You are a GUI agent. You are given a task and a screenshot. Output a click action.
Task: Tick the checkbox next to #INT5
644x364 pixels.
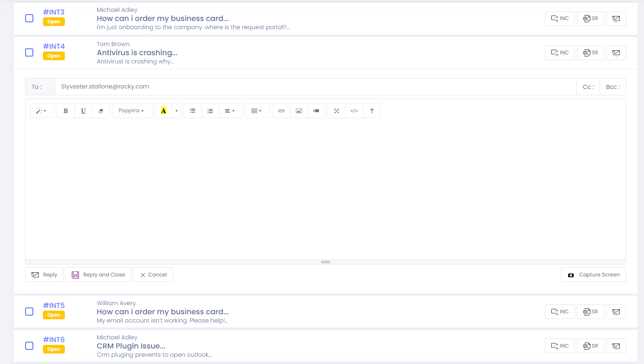(x=29, y=312)
